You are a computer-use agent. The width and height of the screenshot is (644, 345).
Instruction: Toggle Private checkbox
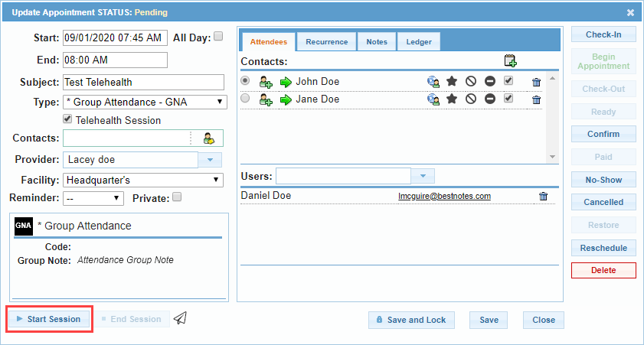[x=177, y=197]
